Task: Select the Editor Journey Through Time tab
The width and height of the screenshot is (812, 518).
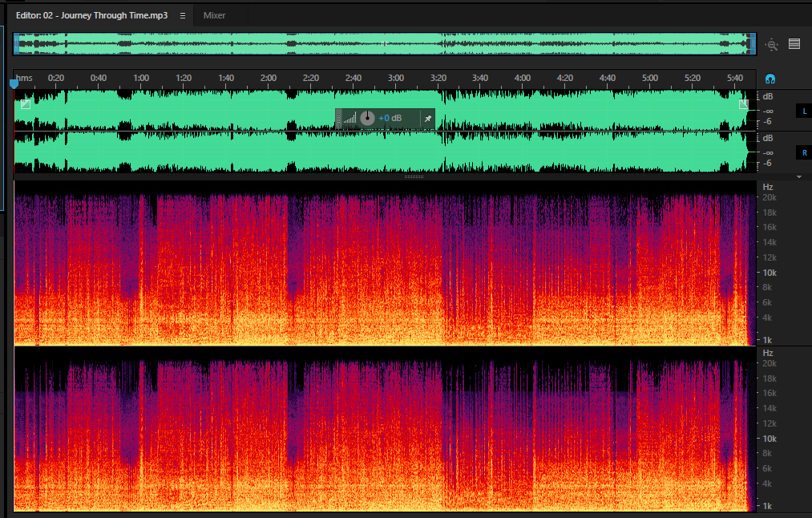Action: pyautogui.click(x=91, y=15)
